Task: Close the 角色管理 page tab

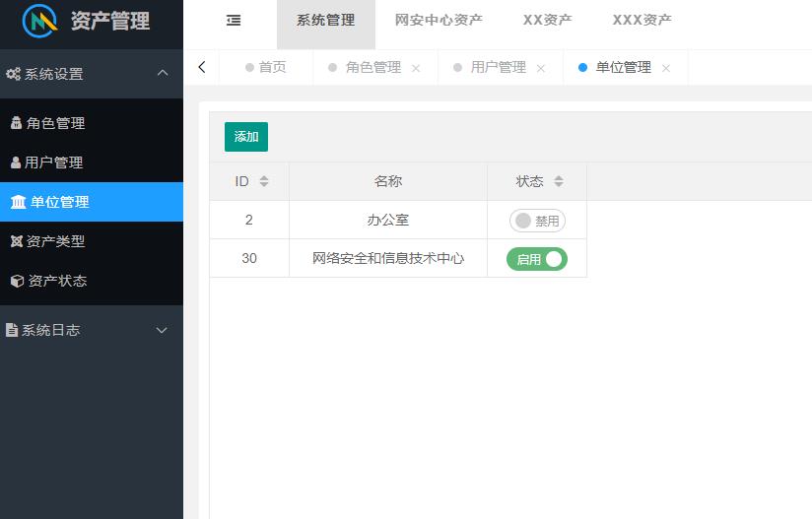Action: 416,68
